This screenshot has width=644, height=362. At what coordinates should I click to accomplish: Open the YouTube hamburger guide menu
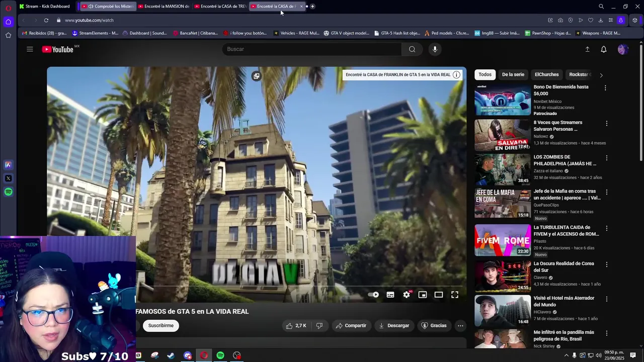[30, 49]
